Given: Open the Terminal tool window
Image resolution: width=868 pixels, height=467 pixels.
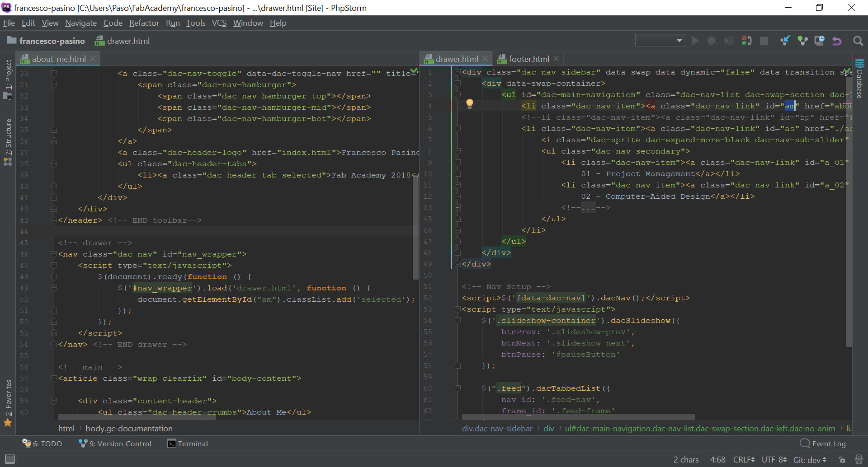Looking at the screenshot, I should click(188, 444).
